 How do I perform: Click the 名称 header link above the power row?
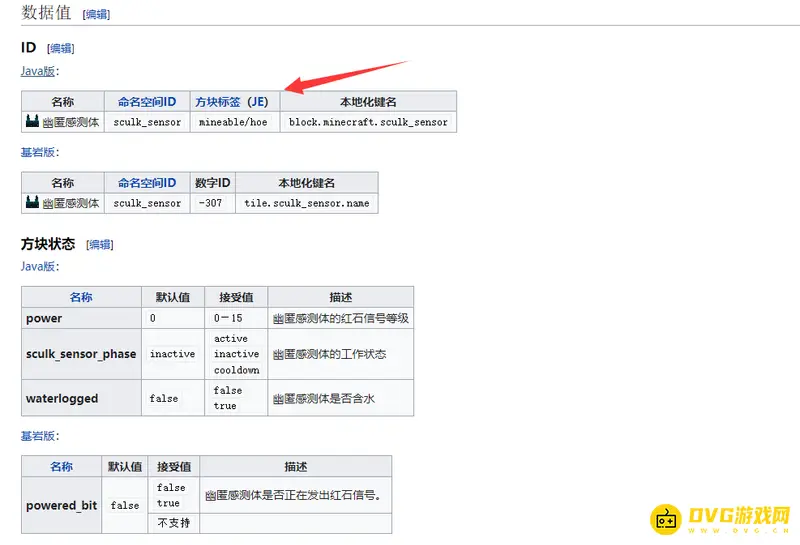(81, 297)
